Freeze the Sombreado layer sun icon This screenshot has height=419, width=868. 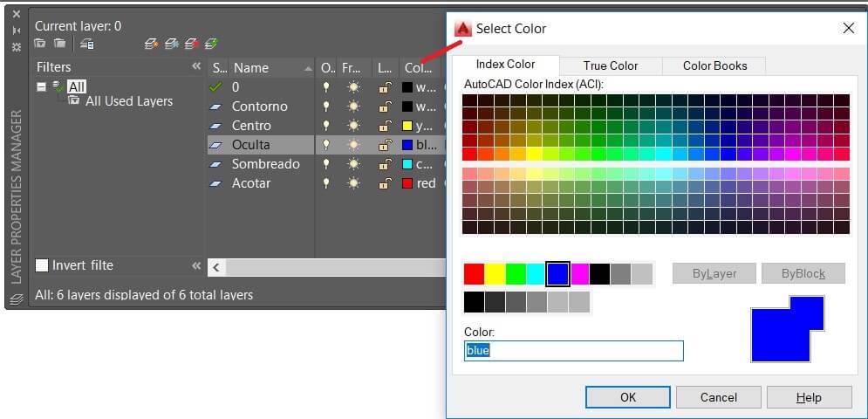click(x=352, y=164)
